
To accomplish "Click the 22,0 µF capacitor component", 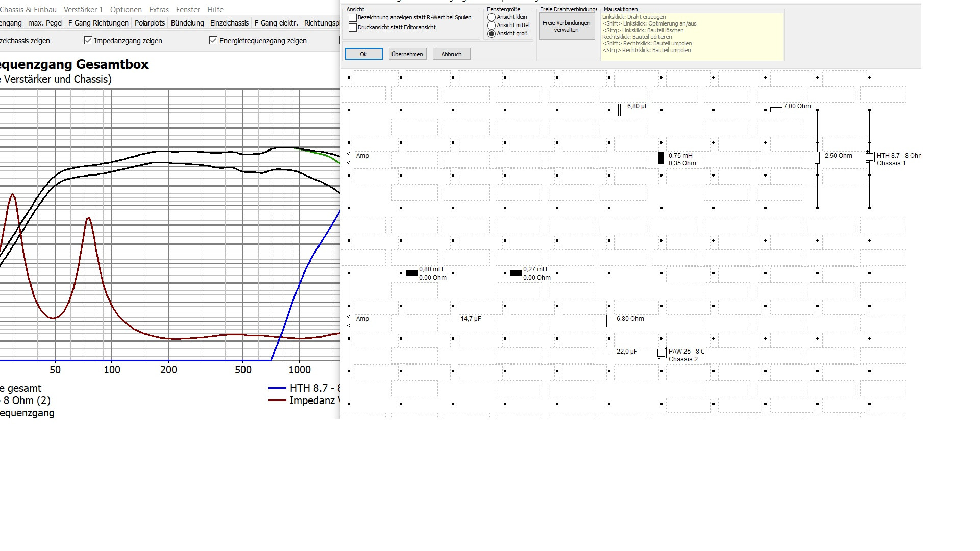I will point(609,352).
